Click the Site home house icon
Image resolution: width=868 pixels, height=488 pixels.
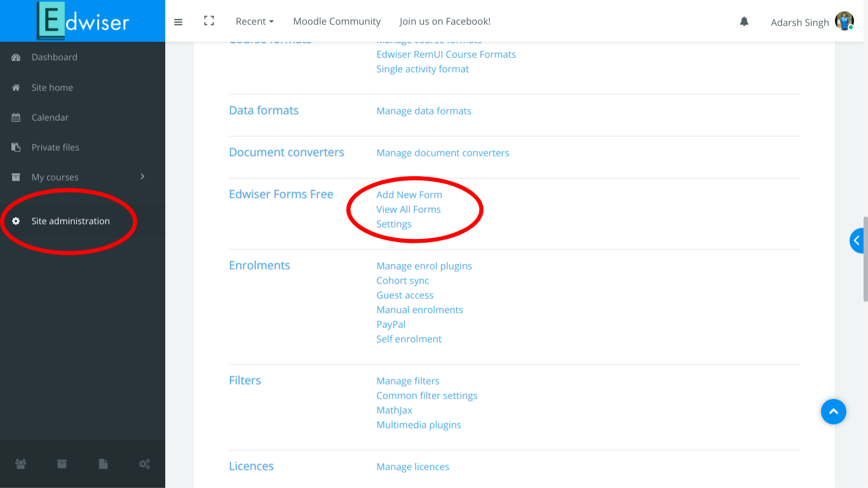tap(17, 88)
